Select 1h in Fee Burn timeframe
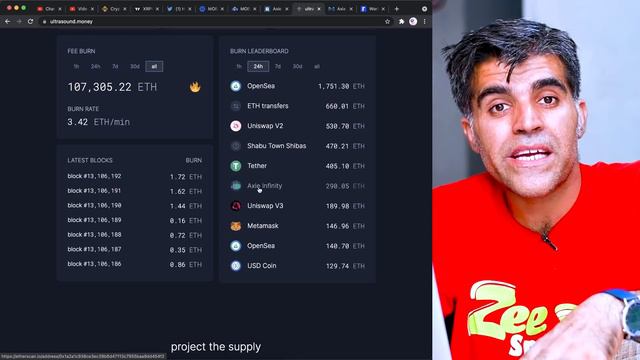This screenshot has height=360, width=640. coord(76,66)
